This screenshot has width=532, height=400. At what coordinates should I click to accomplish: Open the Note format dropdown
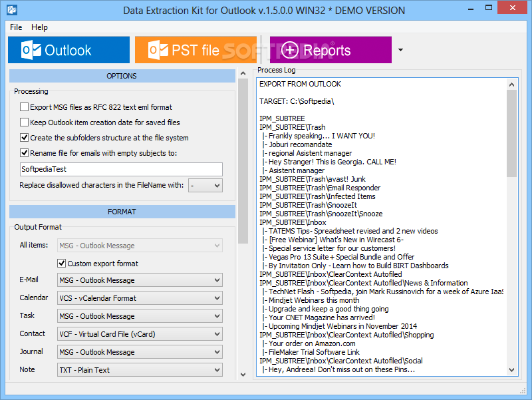pyautogui.click(x=140, y=370)
